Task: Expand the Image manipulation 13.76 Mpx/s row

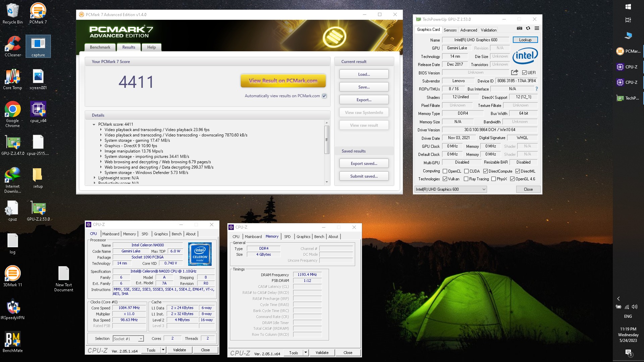Action: [101, 151]
